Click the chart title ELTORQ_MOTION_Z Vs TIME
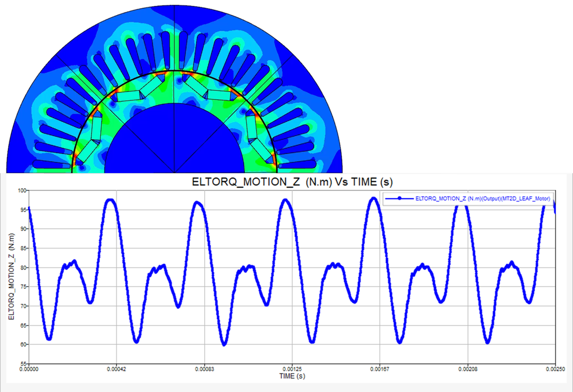This screenshot has width=573, height=392. 292,182
